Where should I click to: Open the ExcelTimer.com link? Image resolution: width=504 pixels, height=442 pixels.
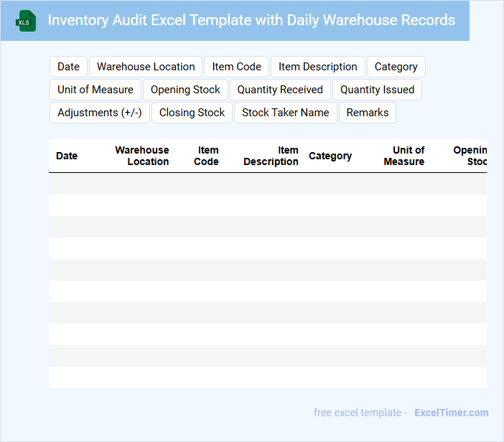[451, 413]
